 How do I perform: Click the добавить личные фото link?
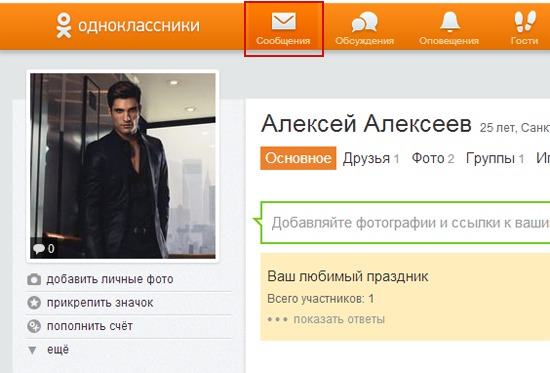[110, 279]
